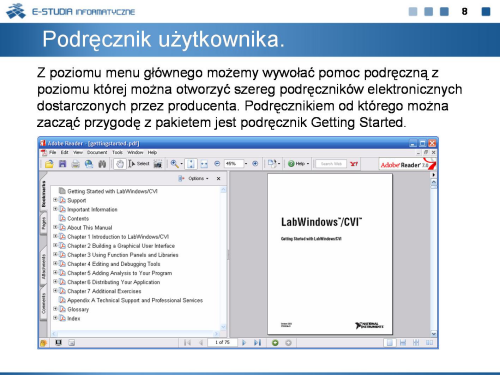Open the Document menu

tap(97, 152)
